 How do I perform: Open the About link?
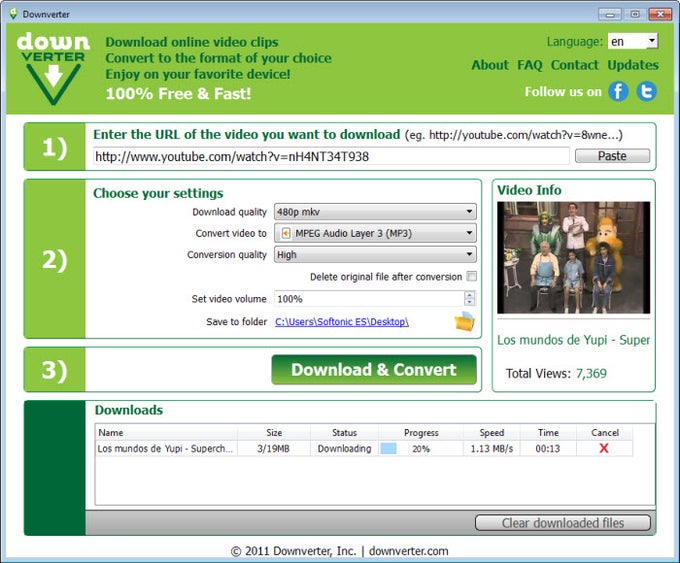490,65
